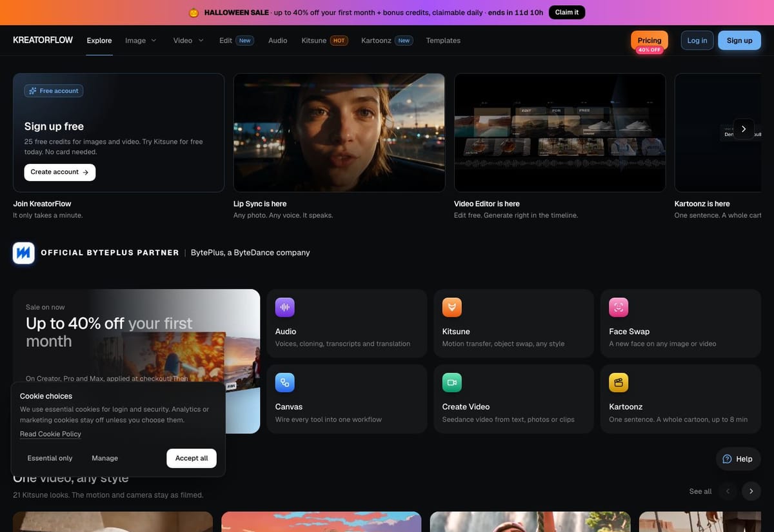This screenshot has width=774, height=532.
Task: Click the Face Swap icon
Action: [619, 308]
